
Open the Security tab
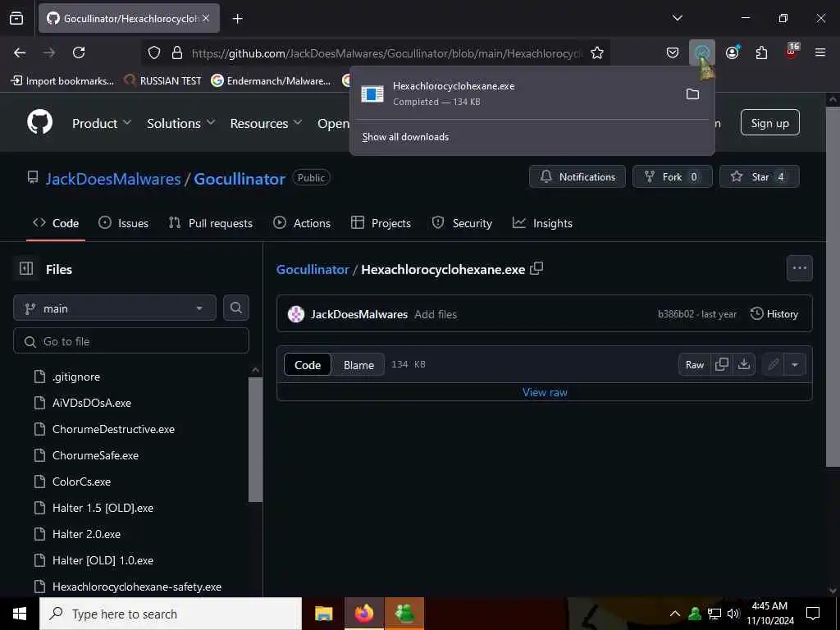(x=462, y=223)
